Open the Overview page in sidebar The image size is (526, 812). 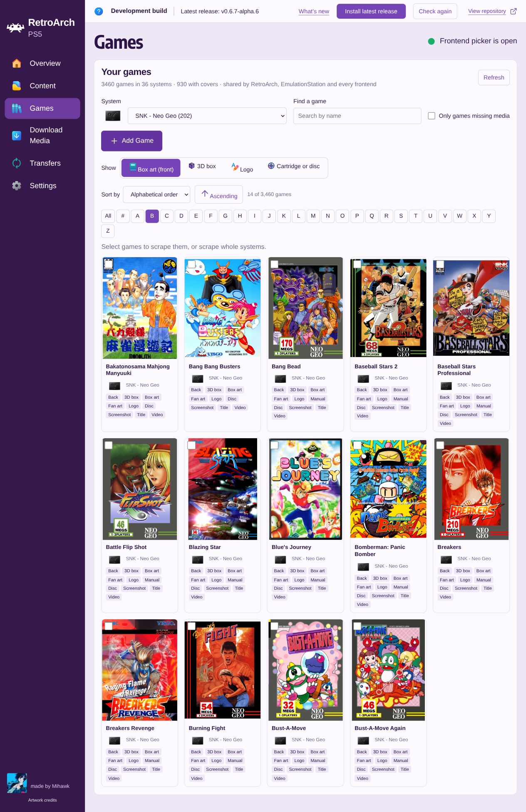pos(42,63)
